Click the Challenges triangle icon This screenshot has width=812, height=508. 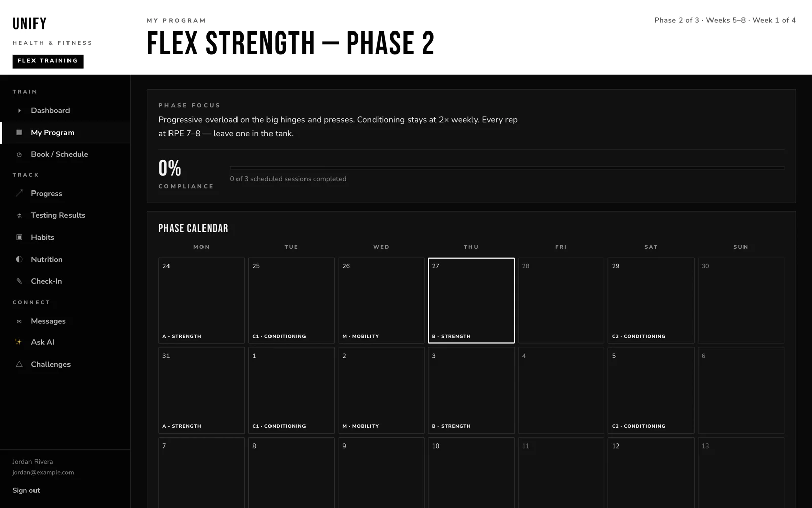point(19,364)
